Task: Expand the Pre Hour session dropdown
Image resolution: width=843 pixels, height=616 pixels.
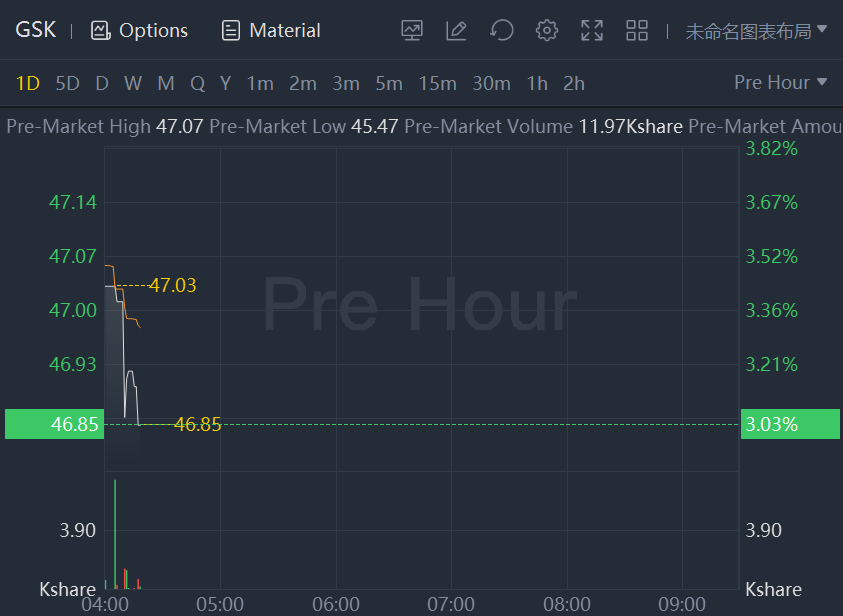Action: pos(780,82)
